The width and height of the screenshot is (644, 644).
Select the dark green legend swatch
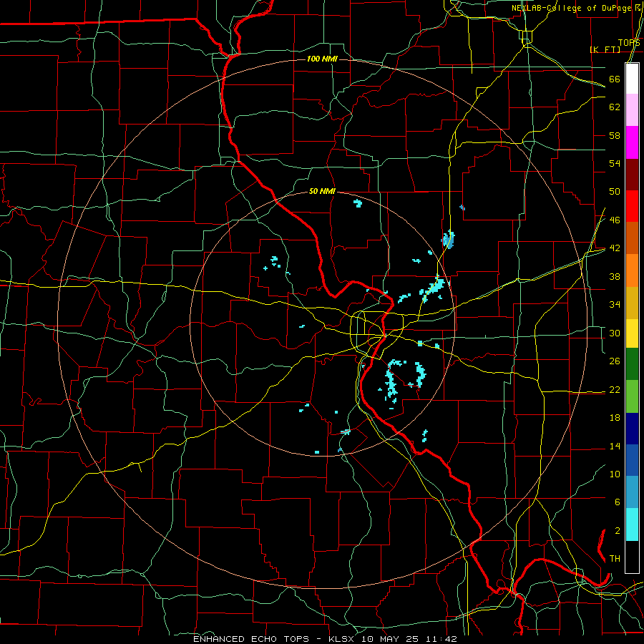(632, 364)
